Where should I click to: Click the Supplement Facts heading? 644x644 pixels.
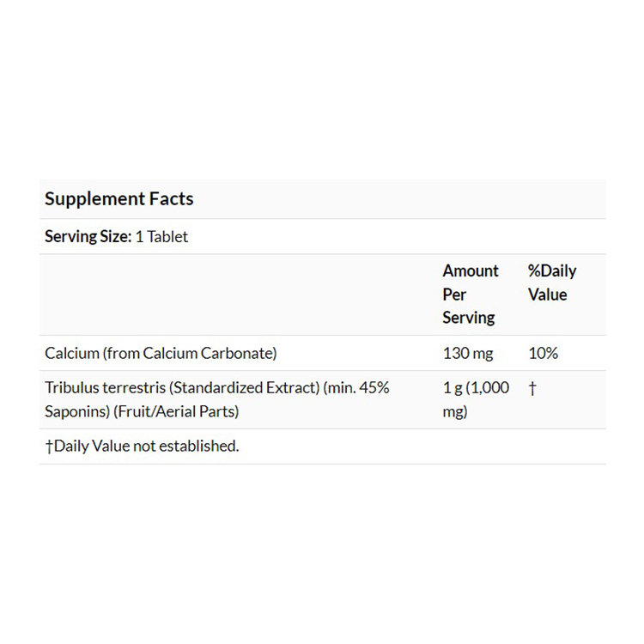pos(119,199)
